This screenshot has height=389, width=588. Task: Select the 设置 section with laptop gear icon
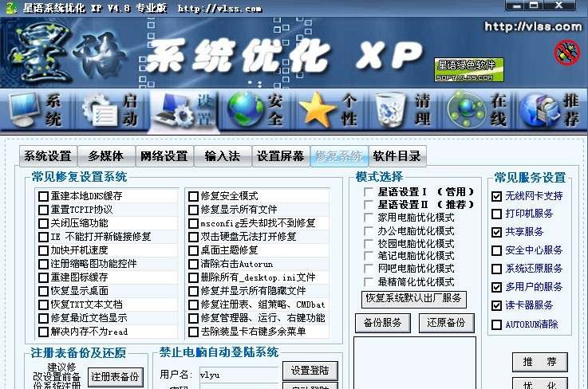click(184, 110)
